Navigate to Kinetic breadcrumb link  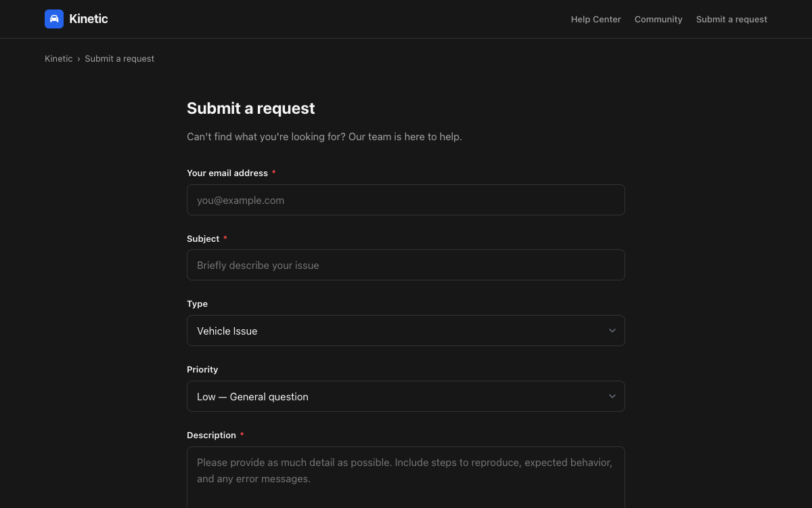58,59
